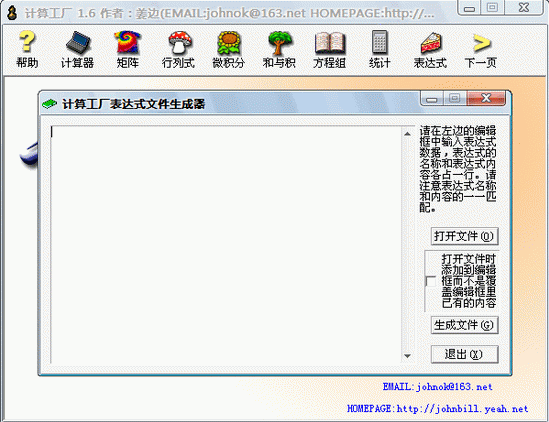The image size is (549, 422).
Task: Close the 表达式文件生成器 dialog window
Action: pos(486,98)
